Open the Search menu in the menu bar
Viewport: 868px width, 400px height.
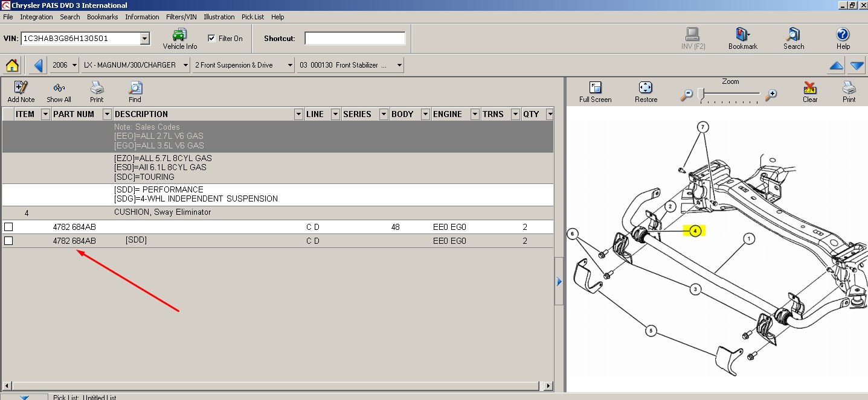tap(70, 17)
